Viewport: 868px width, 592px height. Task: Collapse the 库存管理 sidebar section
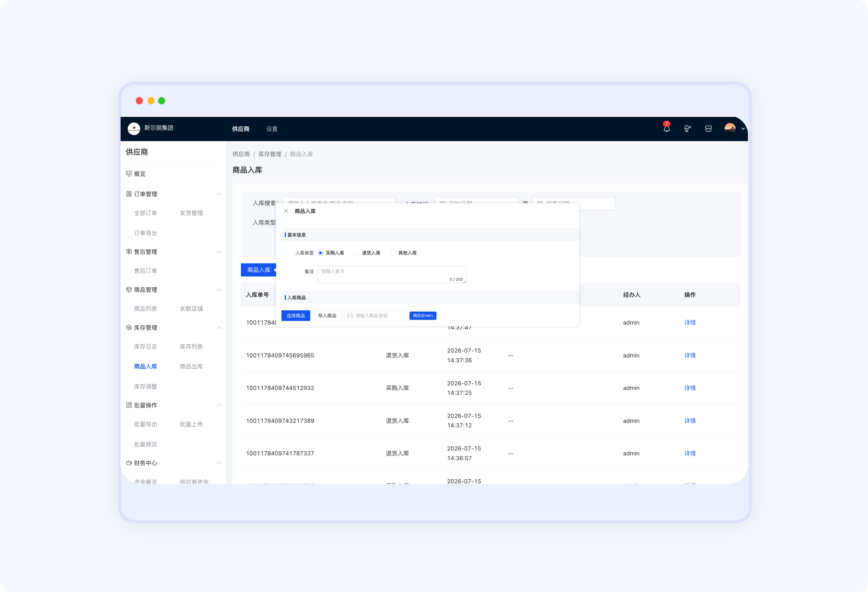219,328
